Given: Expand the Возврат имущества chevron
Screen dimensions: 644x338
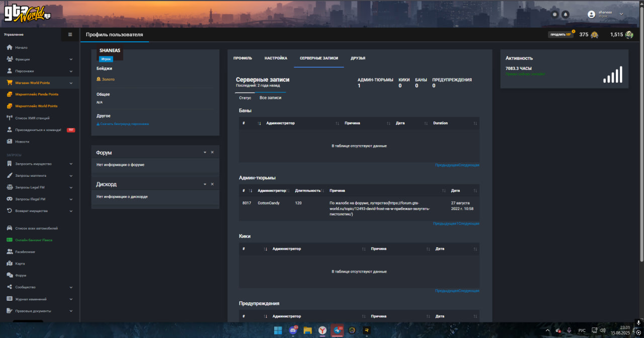Looking at the screenshot, I should pyautogui.click(x=71, y=211).
